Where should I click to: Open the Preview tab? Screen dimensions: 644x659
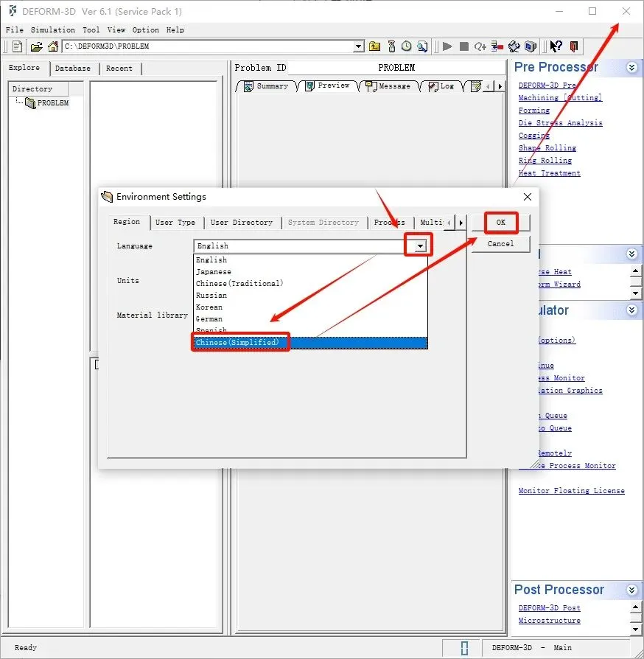click(x=328, y=86)
